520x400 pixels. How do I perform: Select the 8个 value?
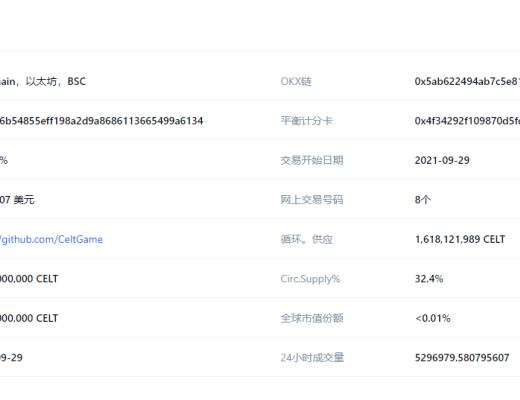click(x=423, y=200)
